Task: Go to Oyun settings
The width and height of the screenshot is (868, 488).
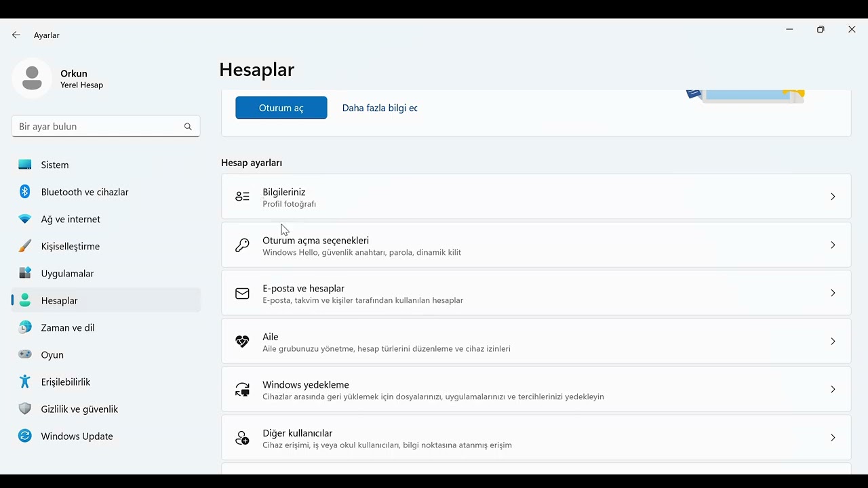Action: click(106, 354)
